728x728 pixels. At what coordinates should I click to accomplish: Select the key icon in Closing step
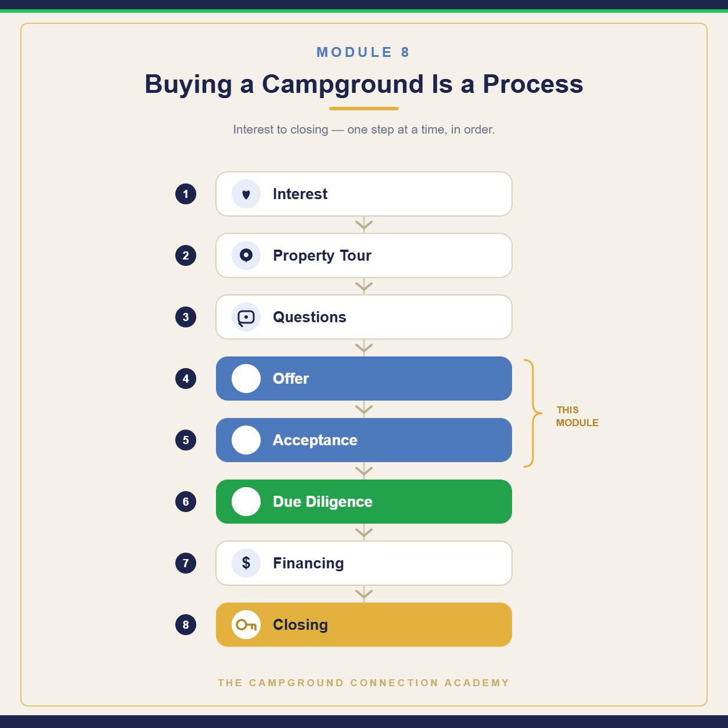(246, 625)
